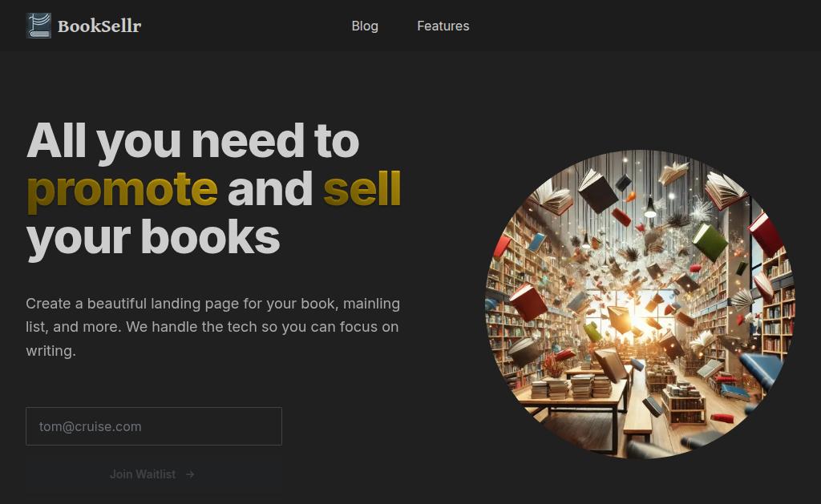The height and width of the screenshot is (504, 821).
Task: Click the white word "and" in headline
Action: (270, 188)
